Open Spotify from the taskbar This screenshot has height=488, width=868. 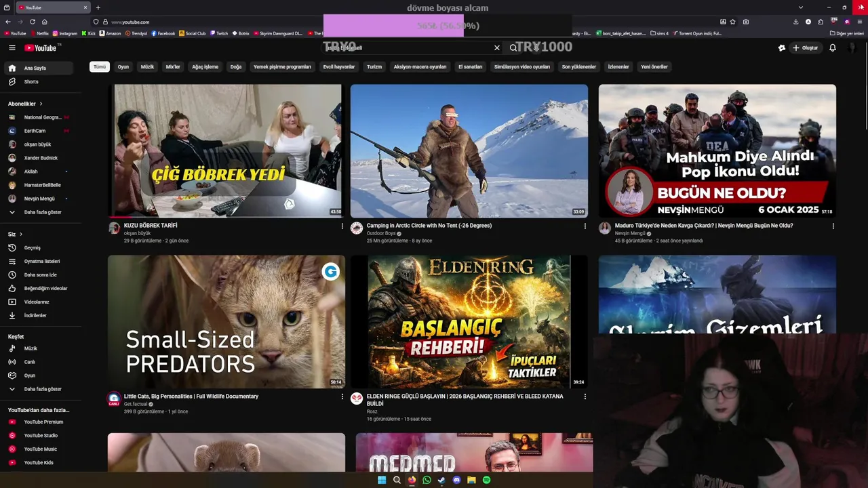486,480
